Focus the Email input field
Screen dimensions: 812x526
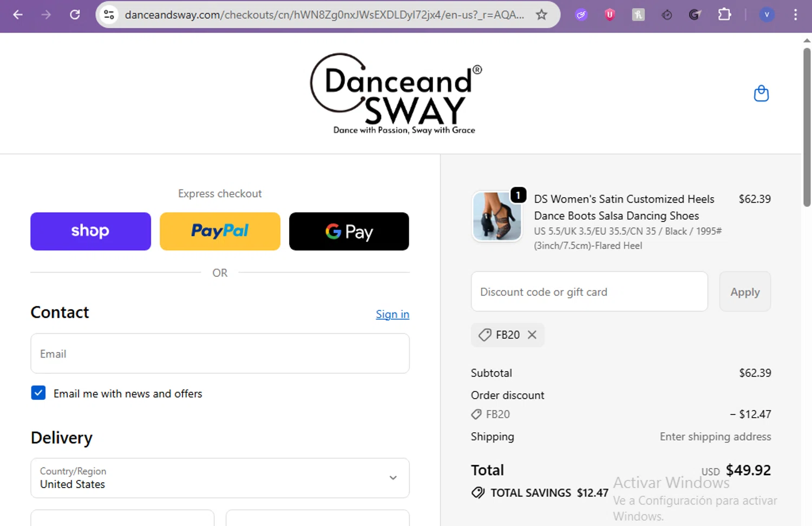coord(220,353)
